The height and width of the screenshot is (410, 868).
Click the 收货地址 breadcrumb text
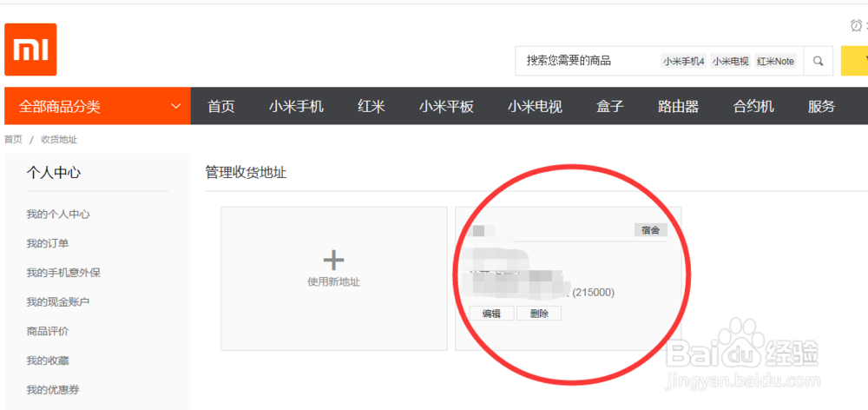pos(59,140)
